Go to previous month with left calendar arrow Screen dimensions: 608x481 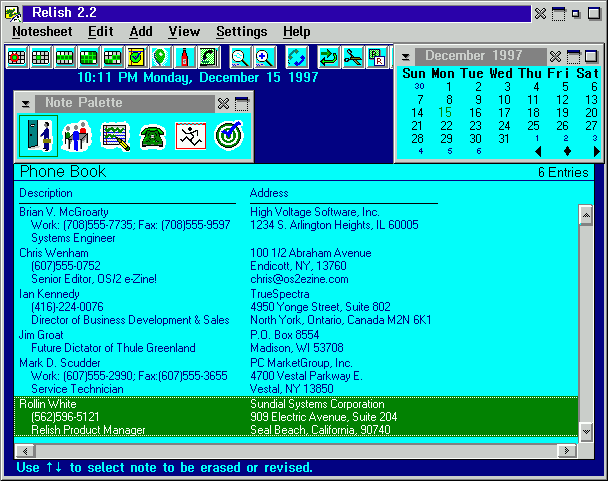538,151
